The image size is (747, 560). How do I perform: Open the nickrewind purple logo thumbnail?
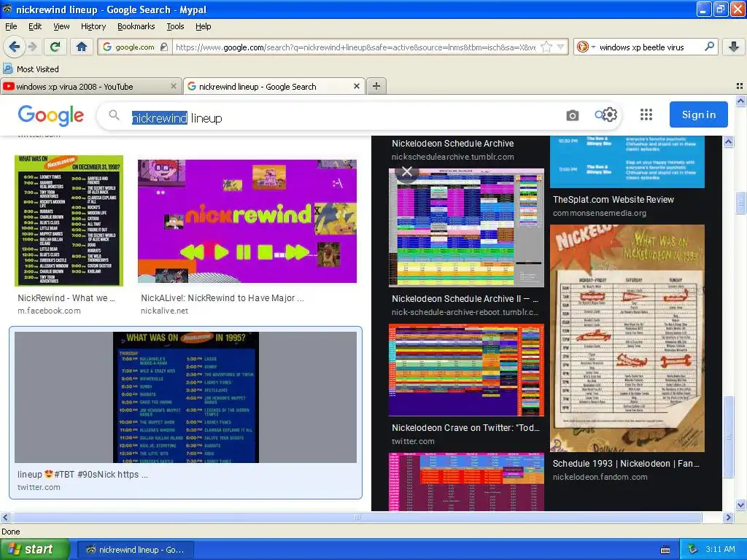pos(247,221)
